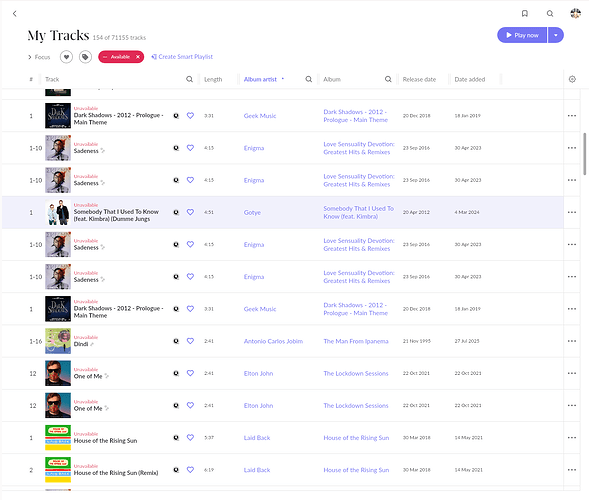Image resolution: width=589 pixels, height=500 pixels.
Task: Sort by Album artist column header
Action: pyautogui.click(x=260, y=79)
